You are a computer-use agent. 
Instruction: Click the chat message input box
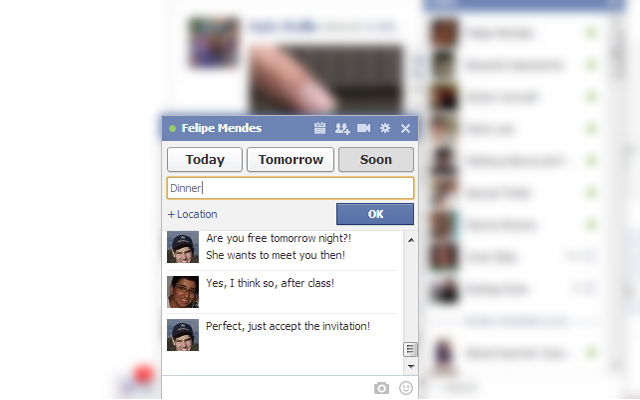(267, 388)
